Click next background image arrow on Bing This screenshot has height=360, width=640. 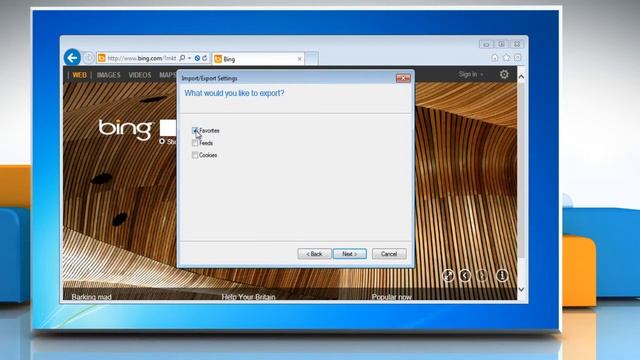coord(482,276)
